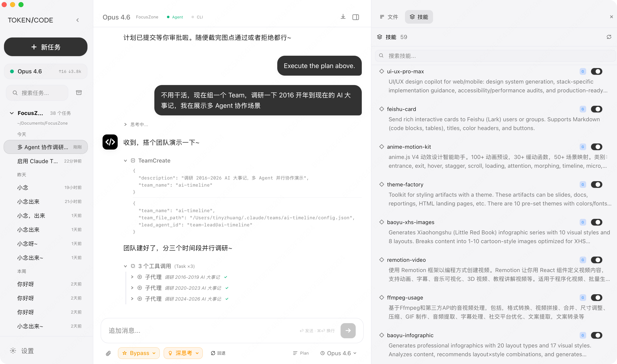Disable the feishu-card skill toggle
The height and width of the screenshot is (364, 617).
(596, 109)
